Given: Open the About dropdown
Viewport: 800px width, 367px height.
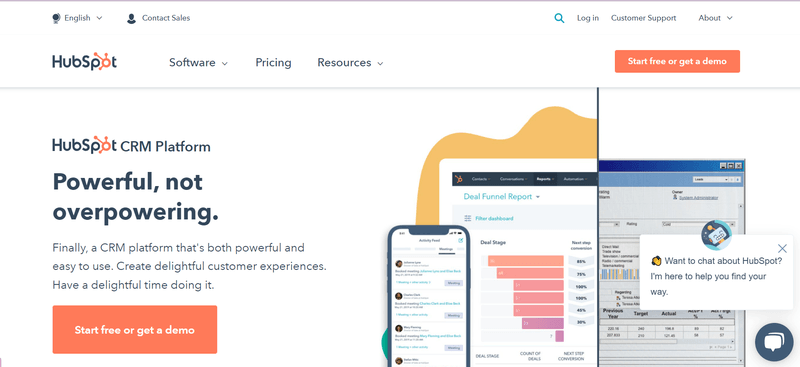Looking at the screenshot, I should [715, 18].
